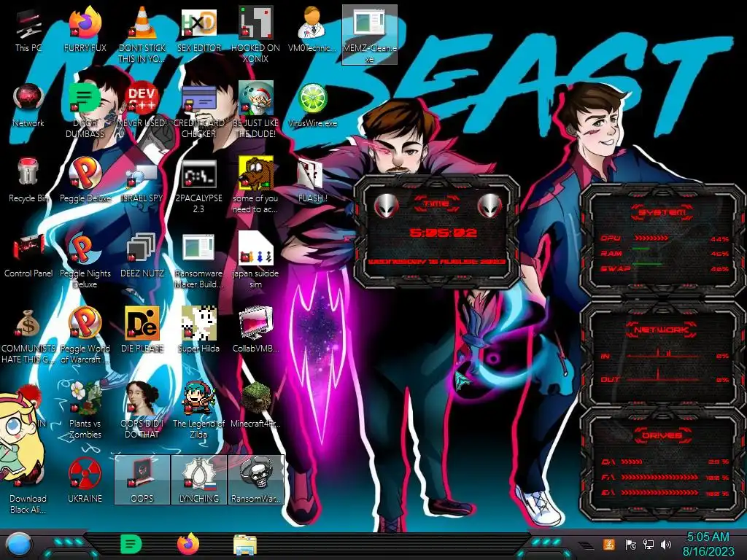Click the SYSTEM widget header

point(661,212)
